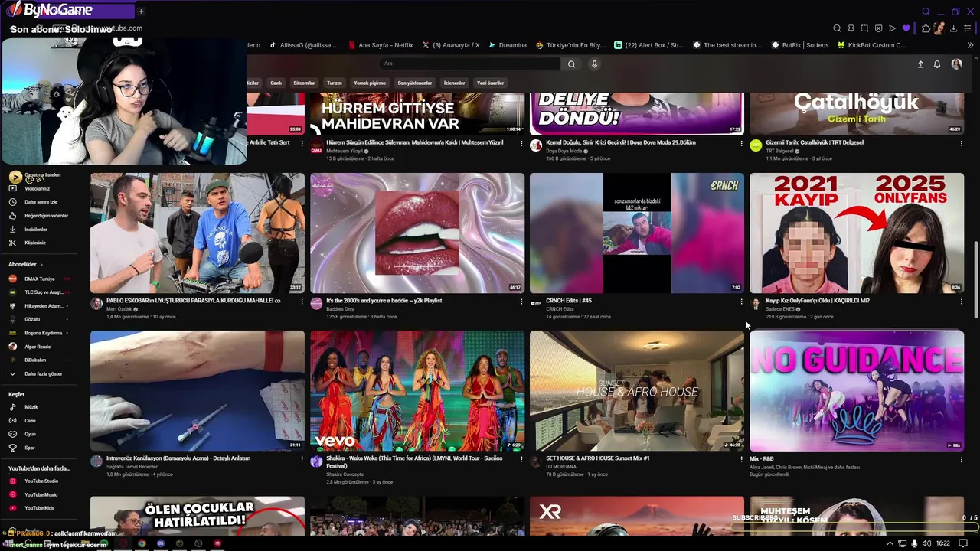This screenshot has height=551, width=980.
Task: Open options menu for CRNCH Edits #45 video
Action: pos(741,302)
